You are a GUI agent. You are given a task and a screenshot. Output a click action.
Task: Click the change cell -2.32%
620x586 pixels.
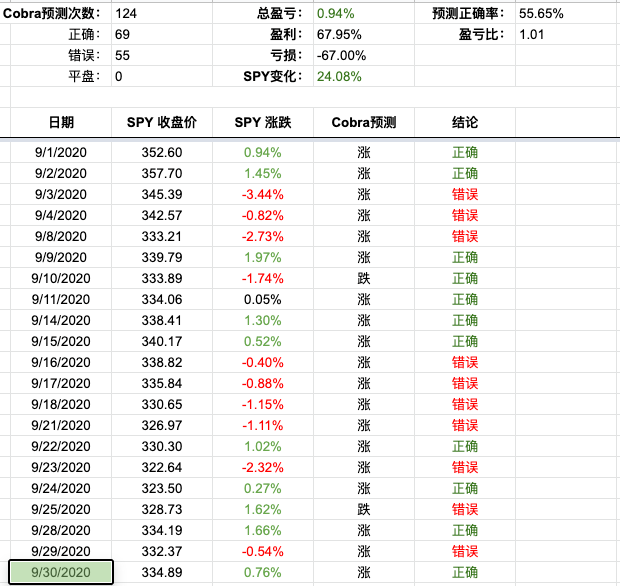click(263, 467)
